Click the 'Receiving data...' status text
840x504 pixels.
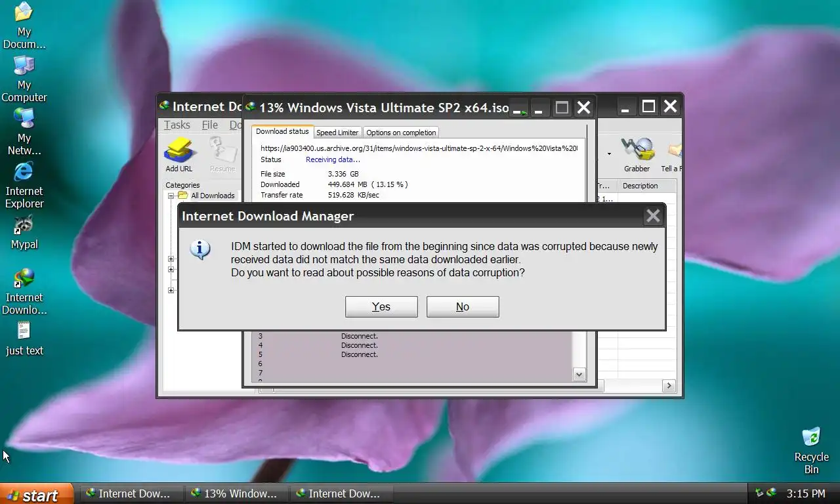[333, 159]
